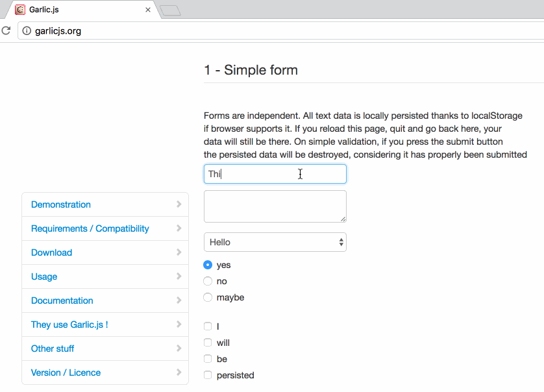This screenshot has width=544, height=392.
Task: Select the no radio button
Action: [208, 281]
